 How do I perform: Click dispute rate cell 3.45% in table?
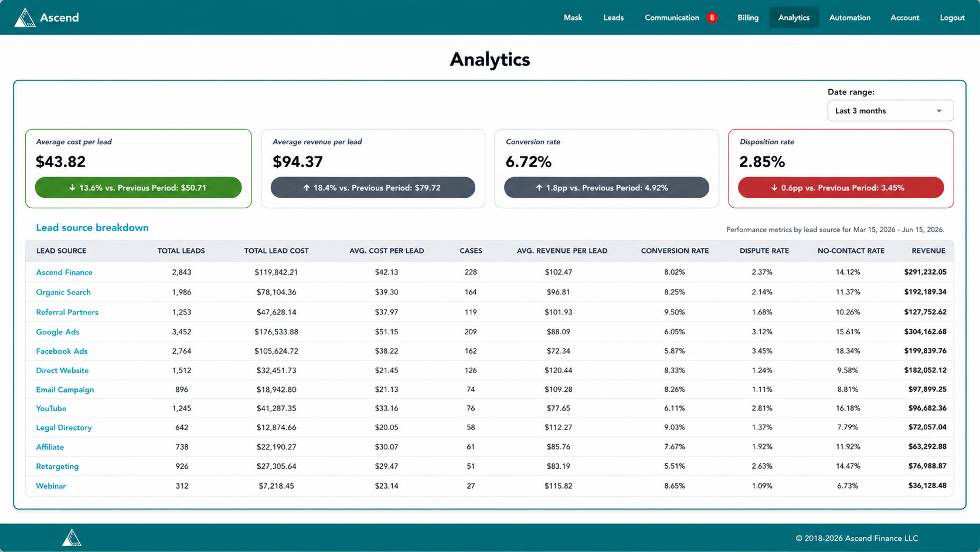tap(762, 351)
